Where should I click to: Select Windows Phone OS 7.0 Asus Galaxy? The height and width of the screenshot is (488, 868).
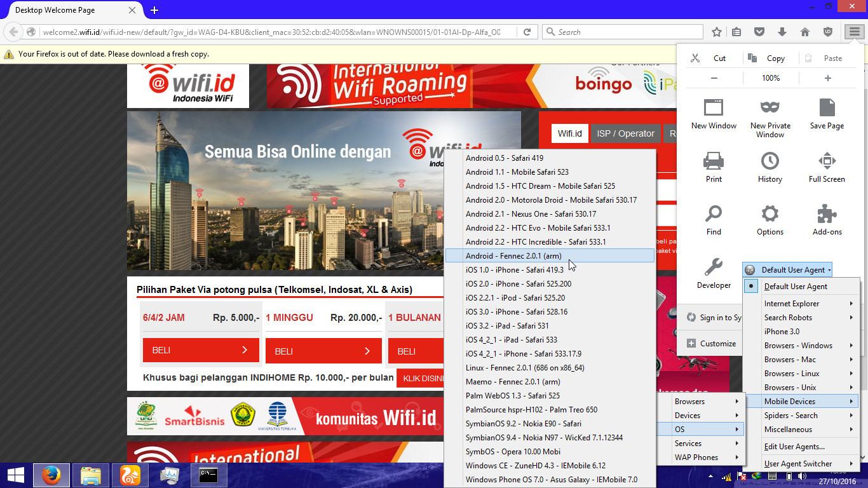click(x=550, y=480)
